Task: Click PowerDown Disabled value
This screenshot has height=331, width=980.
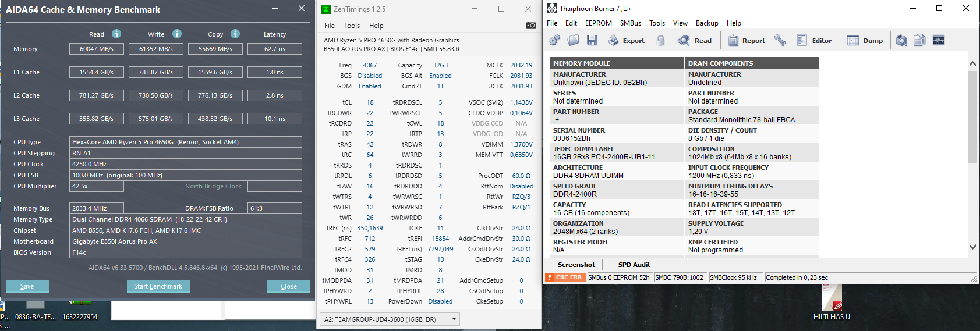Action: click(x=440, y=301)
